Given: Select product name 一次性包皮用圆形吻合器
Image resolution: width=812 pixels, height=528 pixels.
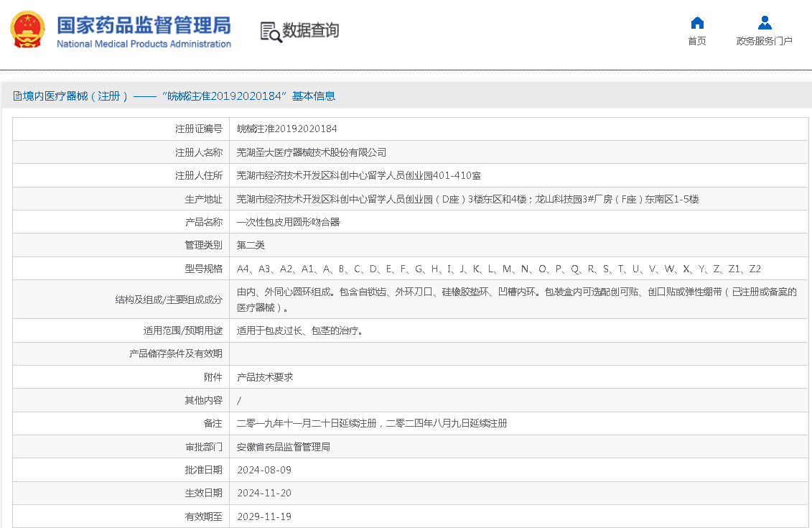Looking at the screenshot, I should (288, 222).
